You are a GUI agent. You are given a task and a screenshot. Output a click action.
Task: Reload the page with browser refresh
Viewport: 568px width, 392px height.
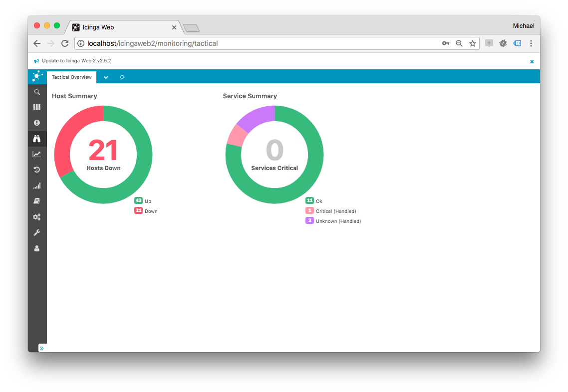[65, 43]
